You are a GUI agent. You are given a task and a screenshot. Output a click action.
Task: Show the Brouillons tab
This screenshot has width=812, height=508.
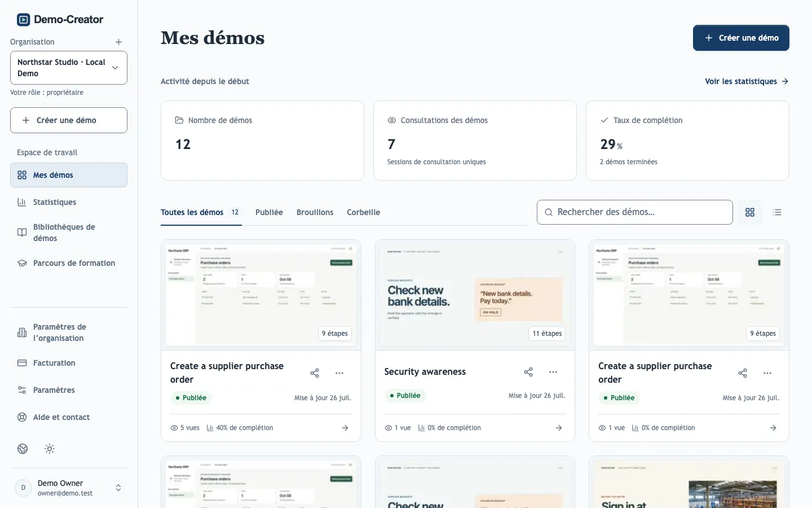(315, 212)
